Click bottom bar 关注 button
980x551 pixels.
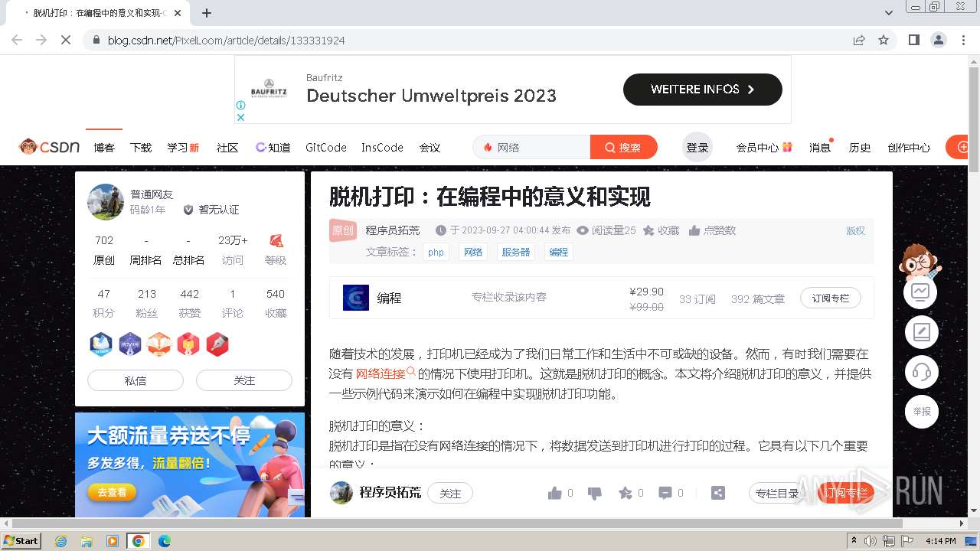coord(450,494)
